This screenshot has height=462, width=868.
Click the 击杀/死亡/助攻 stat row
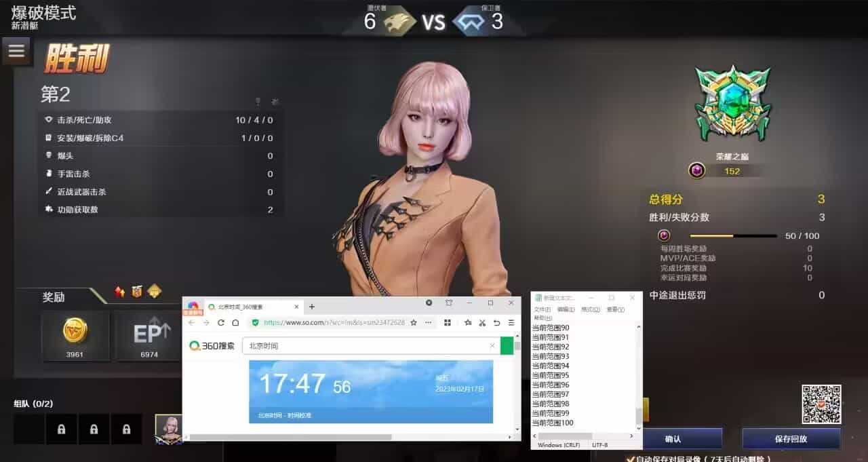point(160,120)
